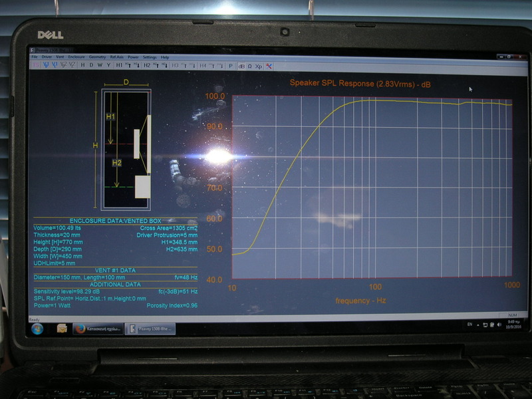The width and height of the screenshot is (532, 399).
Task: Click the H2 down-arrow toolbar icon
Action: 164,65
